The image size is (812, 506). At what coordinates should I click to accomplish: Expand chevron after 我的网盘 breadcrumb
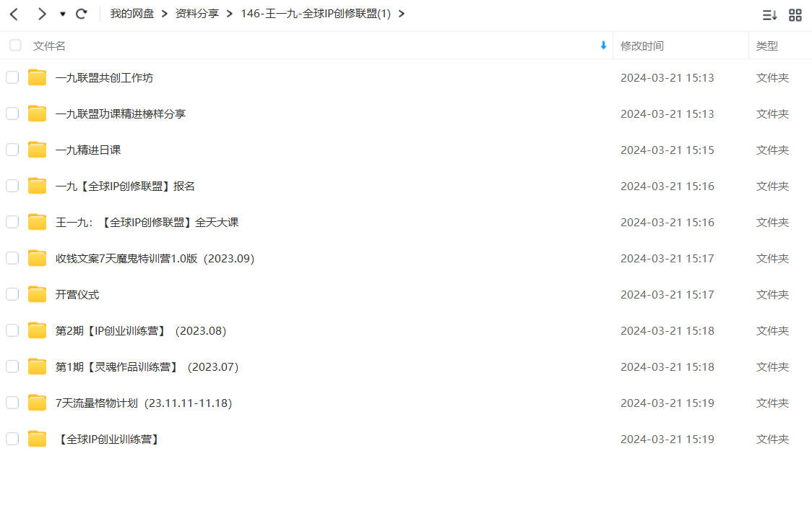coord(165,14)
